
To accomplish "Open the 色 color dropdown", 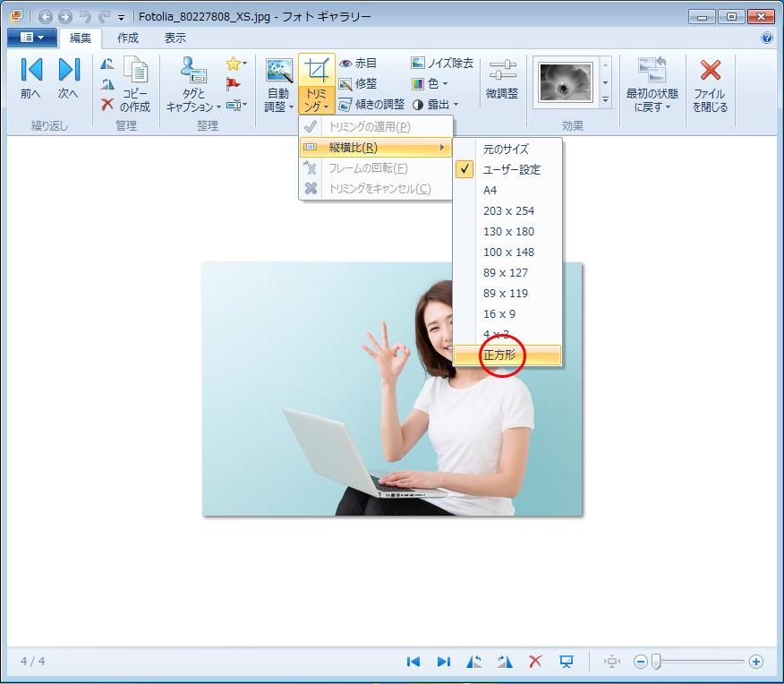I will point(430,84).
